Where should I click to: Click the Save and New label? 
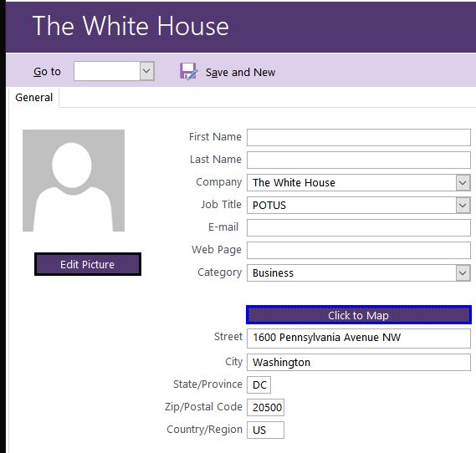coord(240,72)
